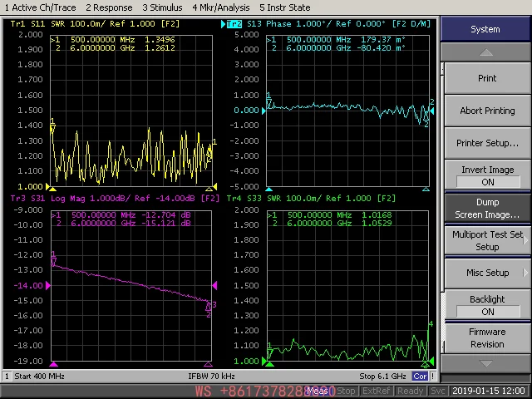Open the Active Ch/Trace menu
532x399 pixels.
point(41,7)
